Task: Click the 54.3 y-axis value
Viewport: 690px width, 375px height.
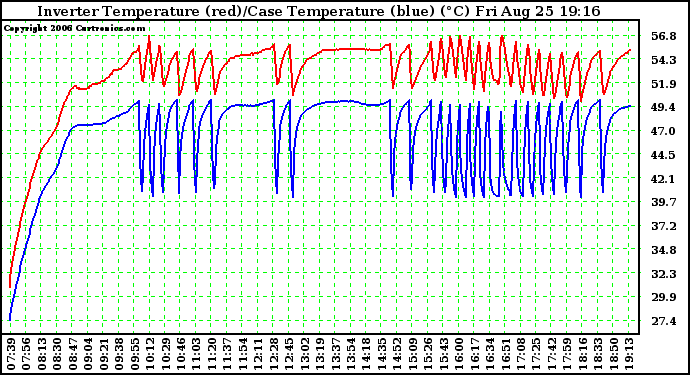Action: pyautogui.click(x=664, y=60)
